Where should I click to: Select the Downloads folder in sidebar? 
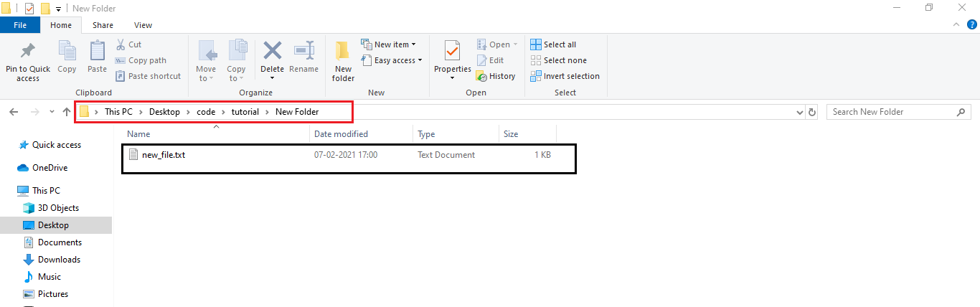59,260
